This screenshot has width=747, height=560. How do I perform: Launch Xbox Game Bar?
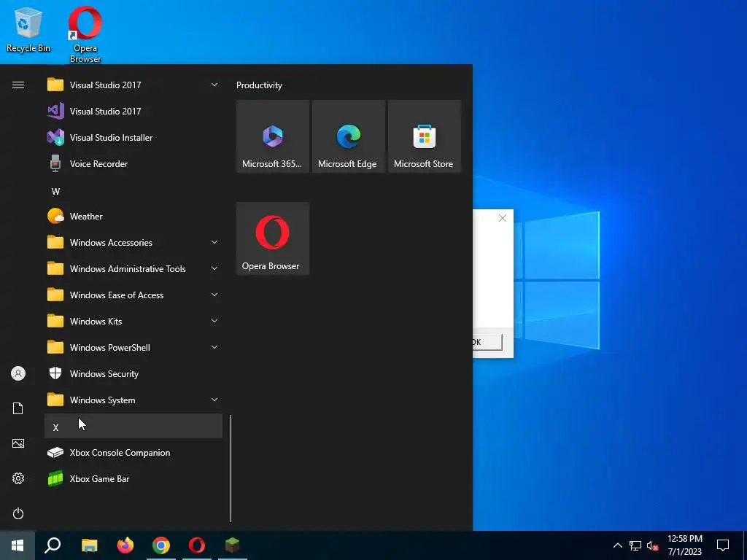(133, 478)
